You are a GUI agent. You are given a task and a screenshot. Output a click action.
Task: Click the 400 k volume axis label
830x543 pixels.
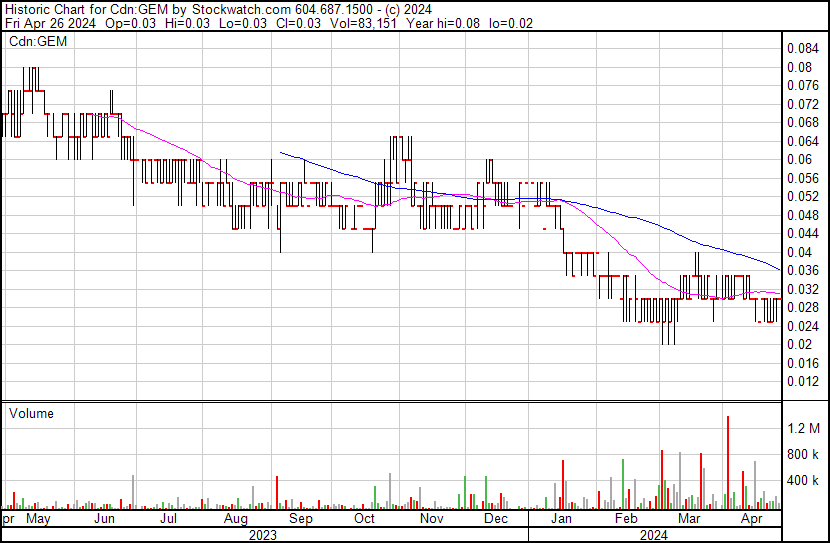pyautogui.click(x=802, y=481)
